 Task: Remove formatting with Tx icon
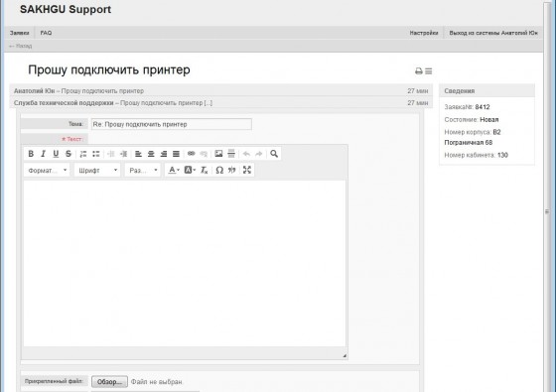(204, 170)
